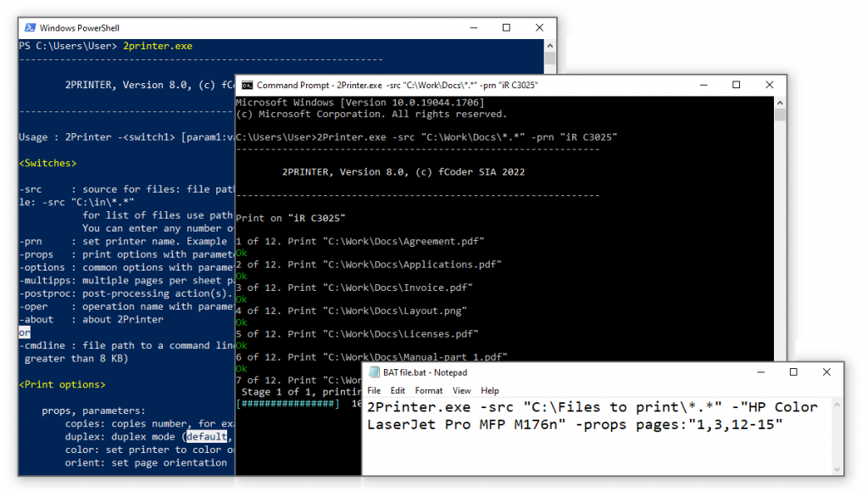Image resolution: width=868 pixels, height=492 pixels.
Task: Open the View menu in Notepad
Action: pyautogui.click(x=462, y=390)
